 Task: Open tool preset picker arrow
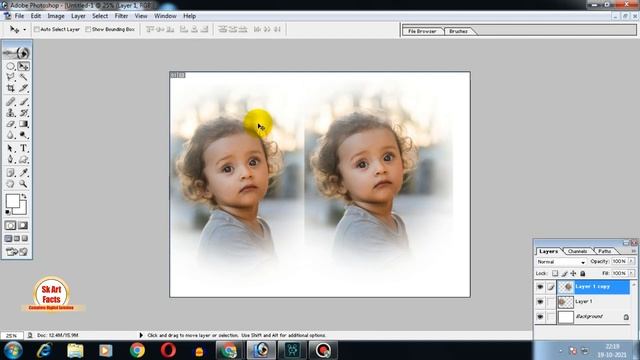(x=24, y=29)
